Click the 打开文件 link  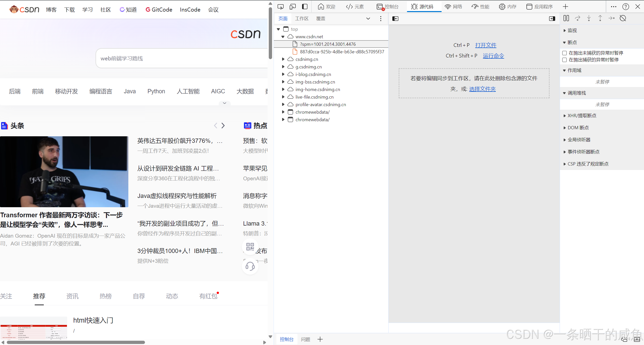tap(485, 45)
